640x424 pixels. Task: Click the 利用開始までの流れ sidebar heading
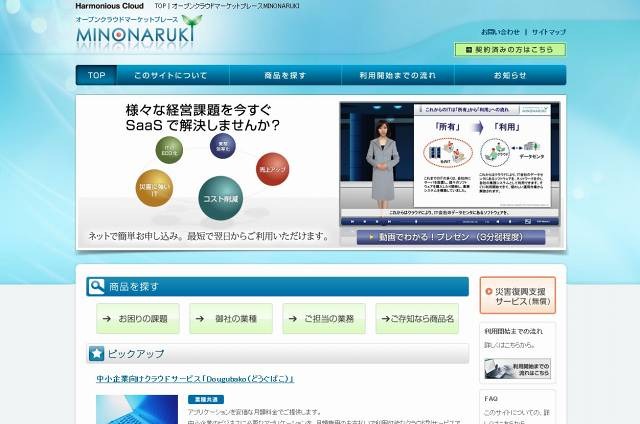513,331
